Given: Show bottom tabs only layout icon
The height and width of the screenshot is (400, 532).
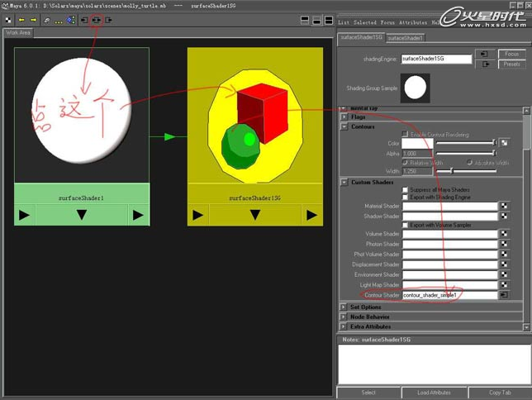Looking at the screenshot, I should click(x=317, y=21).
